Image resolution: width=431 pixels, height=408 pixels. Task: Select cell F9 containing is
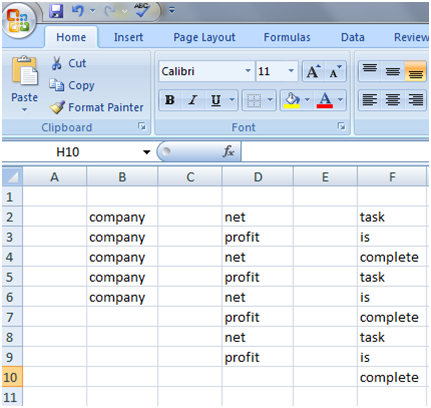392,357
